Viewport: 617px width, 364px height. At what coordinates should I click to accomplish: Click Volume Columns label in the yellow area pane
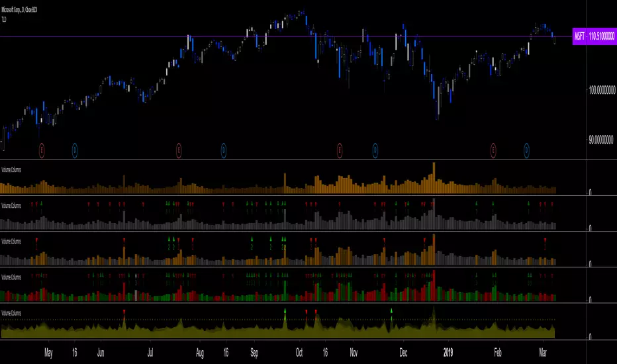click(11, 313)
